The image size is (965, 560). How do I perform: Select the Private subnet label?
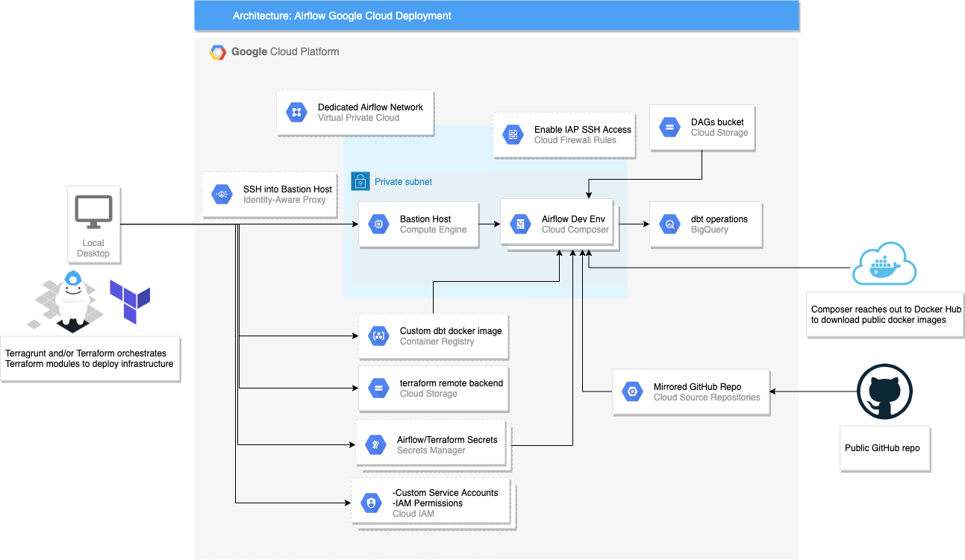pos(403,182)
